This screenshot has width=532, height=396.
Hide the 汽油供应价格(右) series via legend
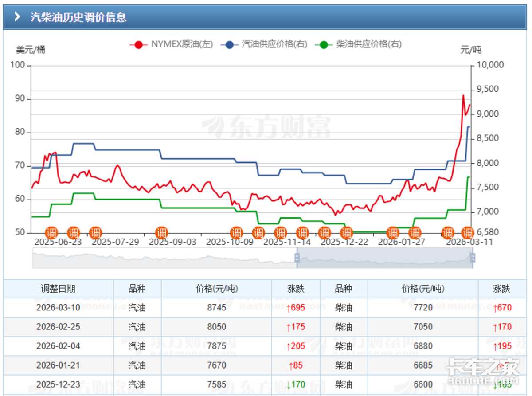pos(274,44)
